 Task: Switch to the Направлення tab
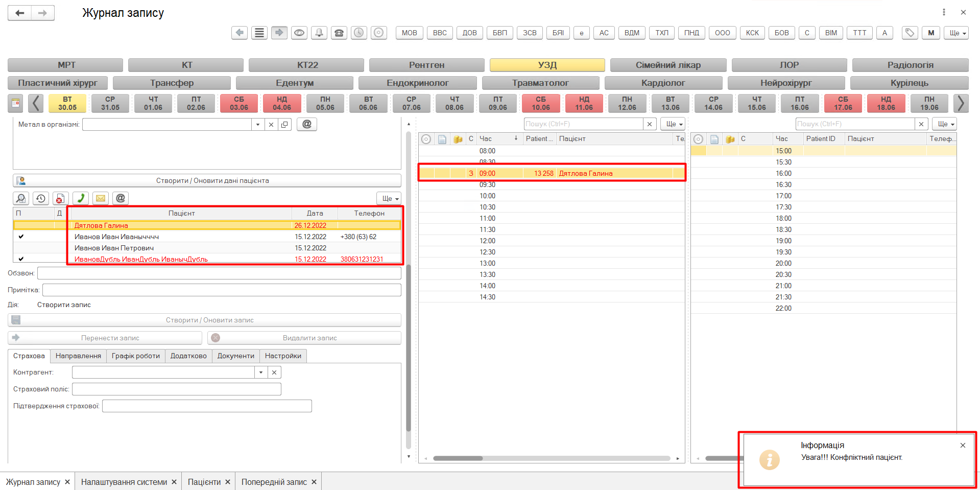78,356
